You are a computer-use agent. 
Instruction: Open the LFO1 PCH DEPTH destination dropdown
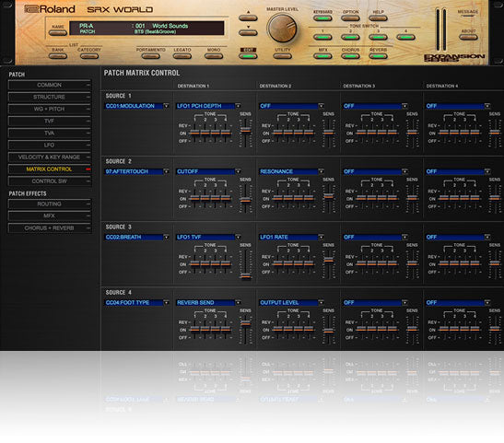point(208,106)
